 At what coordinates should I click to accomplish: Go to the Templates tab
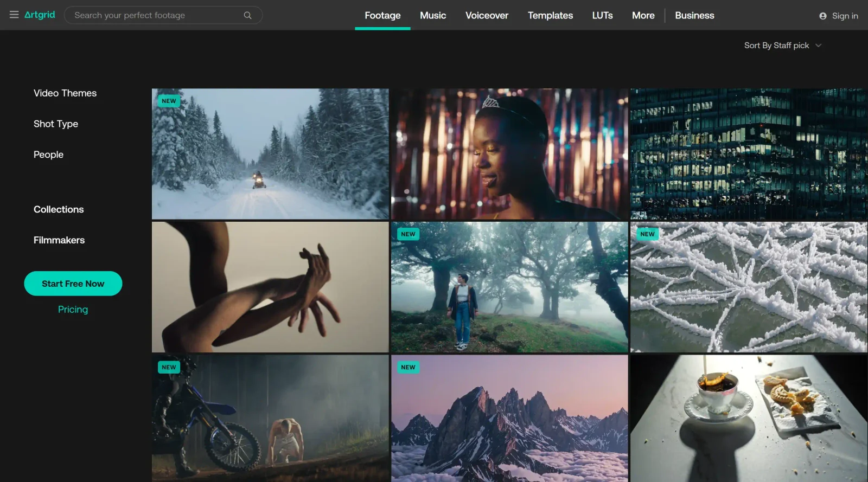(550, 15)
